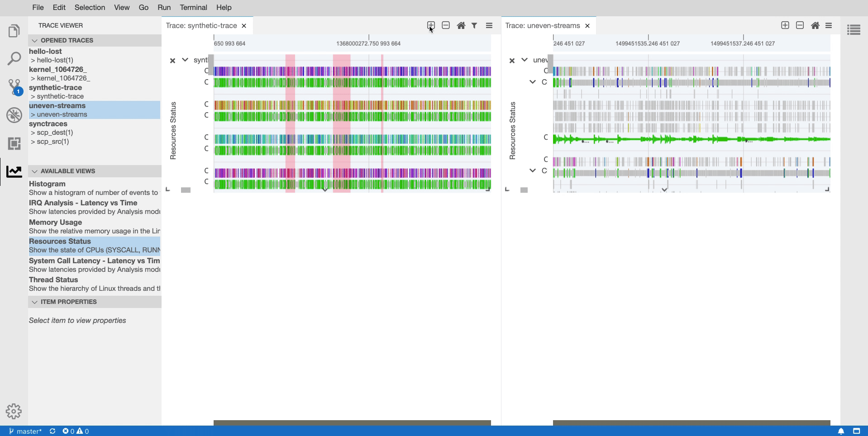Collapse the Item Properties section
The width and height of the screenshot is (868, 436).
(95, 302)
